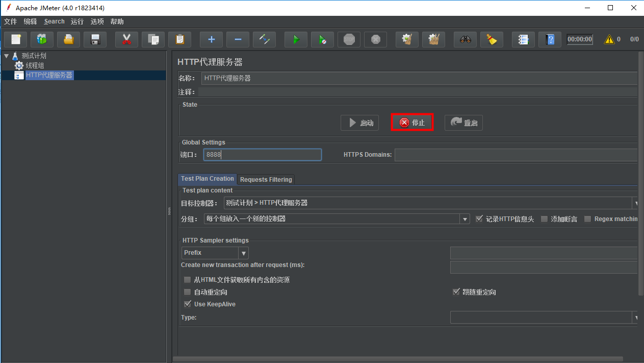
Task: Clear results with the single broom icon
Action: coord(407,39)
